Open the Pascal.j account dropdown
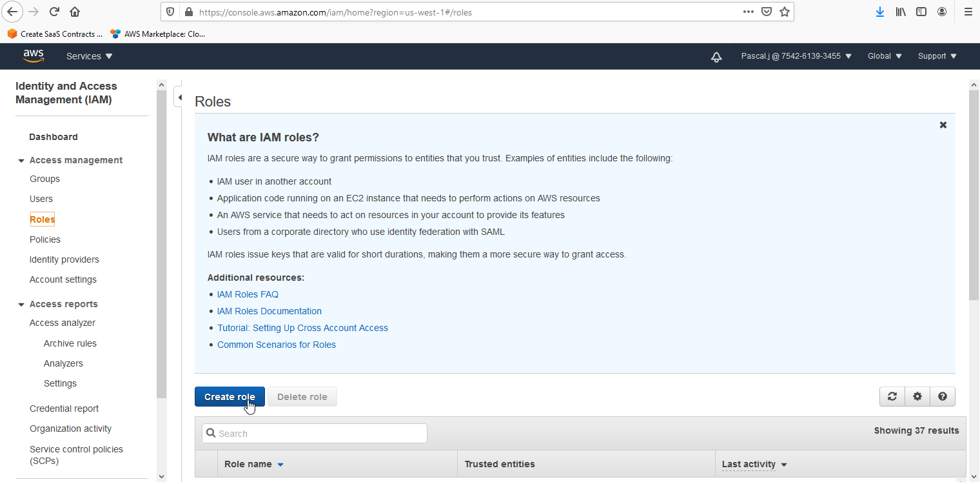 click(x=796, y=56)
